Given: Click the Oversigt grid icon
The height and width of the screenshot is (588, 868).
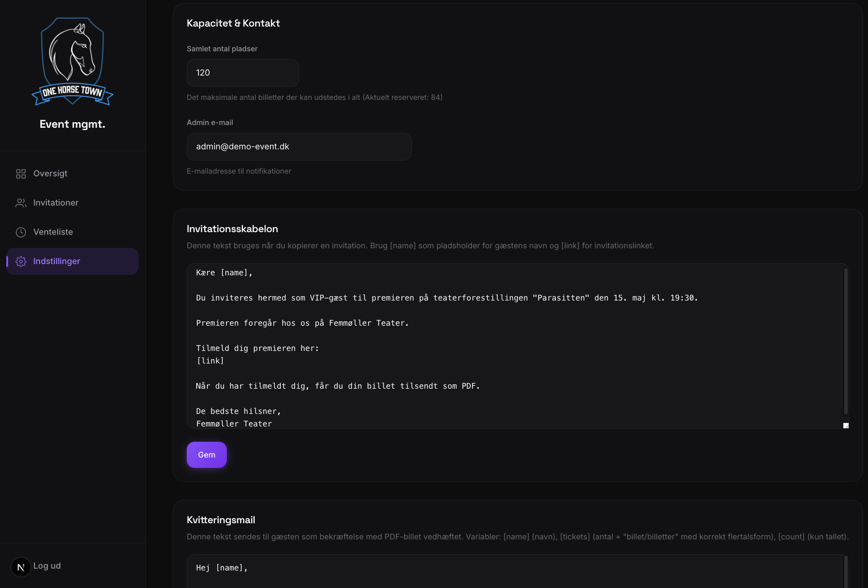Looking at the screenshot, I should point(21,174).
